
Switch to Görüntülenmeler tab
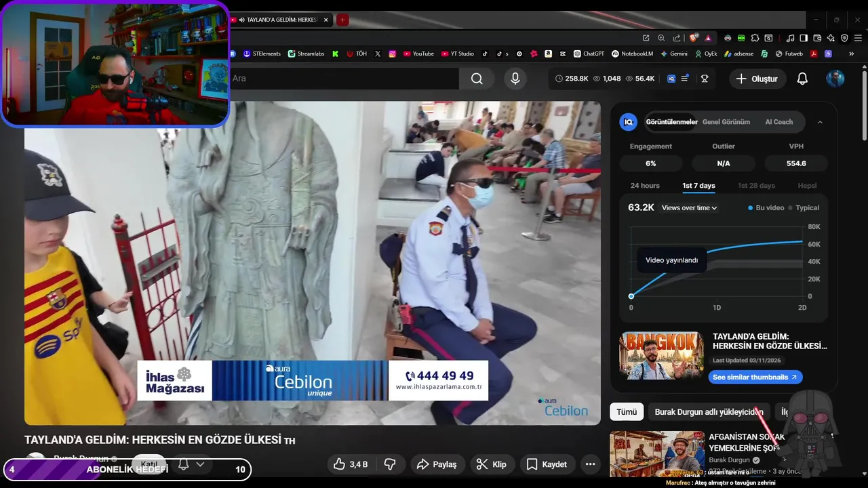671,122
